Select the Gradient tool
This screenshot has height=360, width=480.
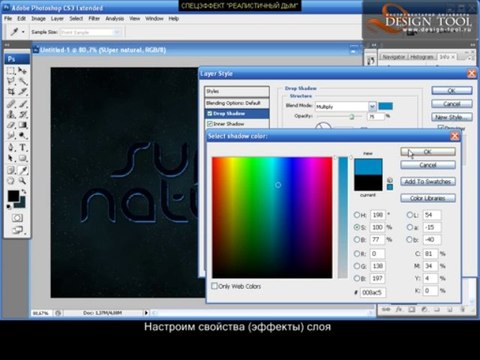23,125
